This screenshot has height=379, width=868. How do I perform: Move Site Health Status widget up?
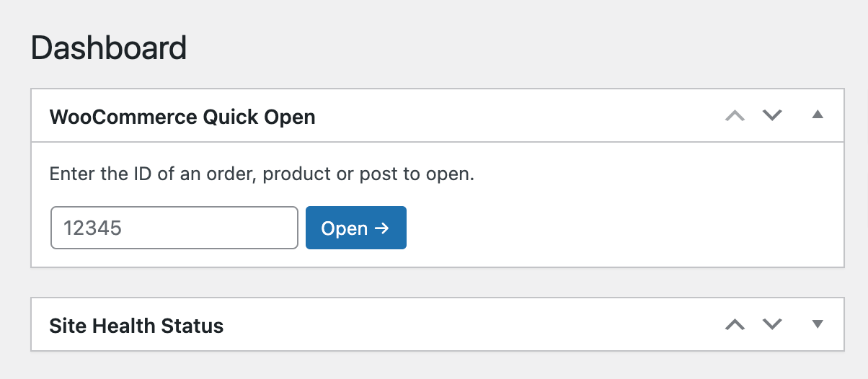pyautogui.click(x=735, y=324)
